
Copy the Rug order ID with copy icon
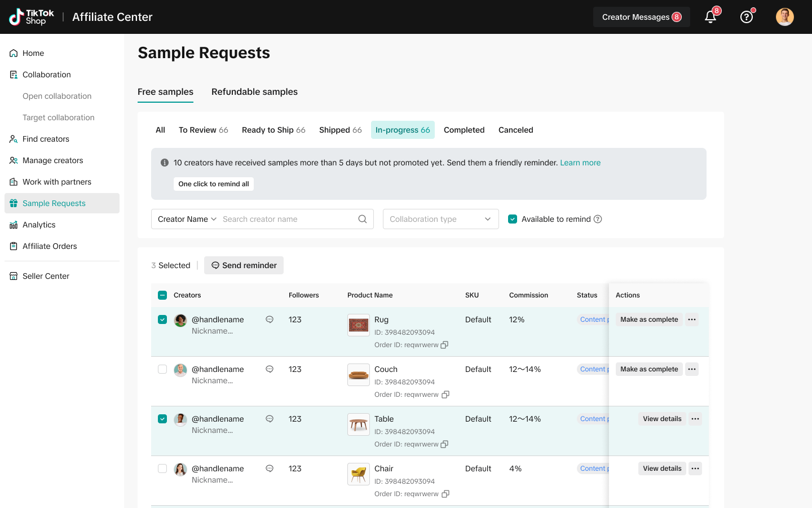point(444,345)
